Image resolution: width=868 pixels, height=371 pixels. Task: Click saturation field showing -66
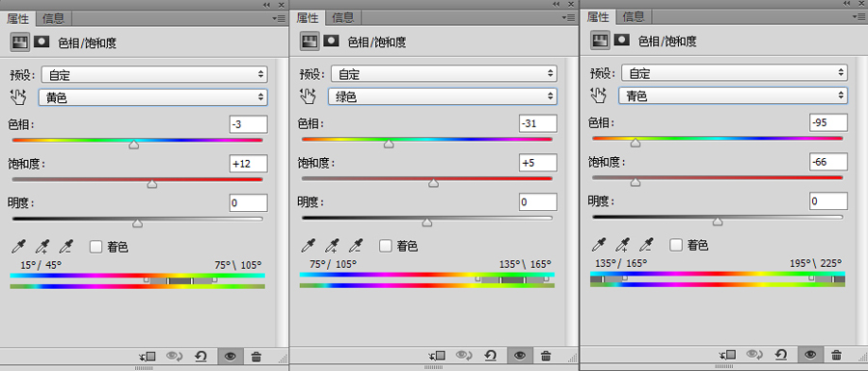[828, 162]
